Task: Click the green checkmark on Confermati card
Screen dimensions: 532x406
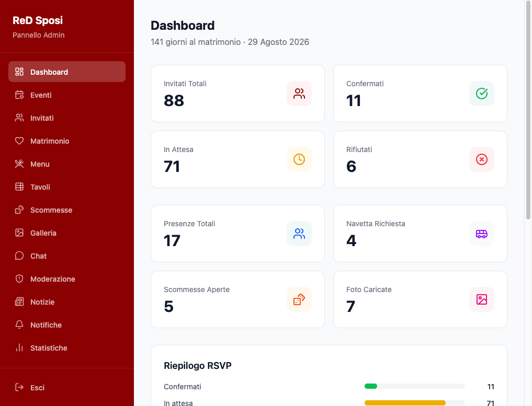Action: coord(481,94)
